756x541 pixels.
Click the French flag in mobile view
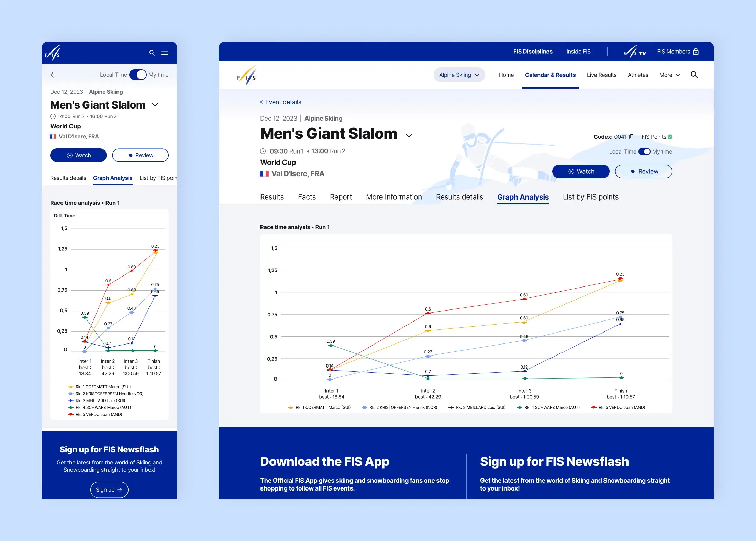click(53, 136)
